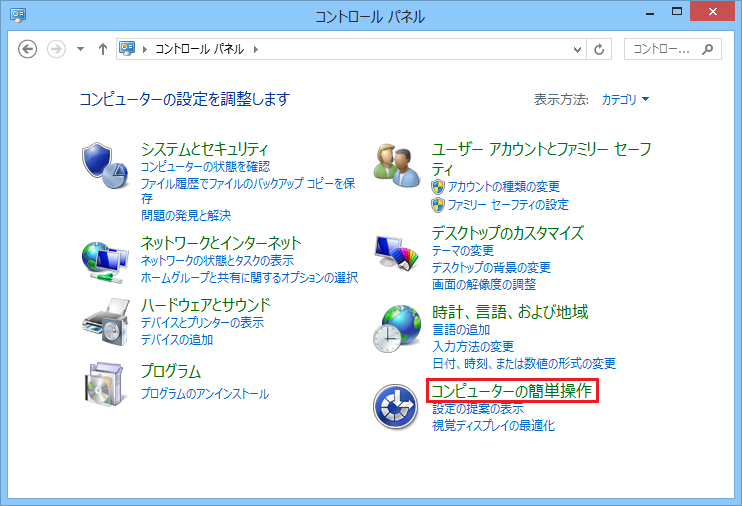Click 言語の追加 link

coord(461,329)
